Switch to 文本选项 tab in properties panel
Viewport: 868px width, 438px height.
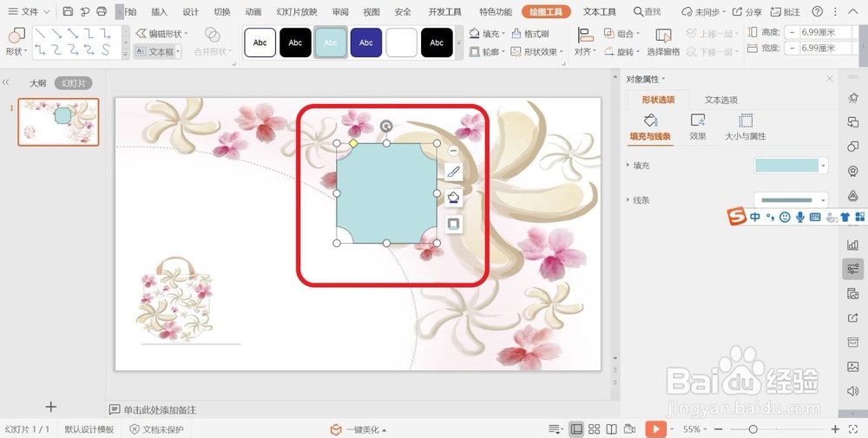tap(720, 100)
